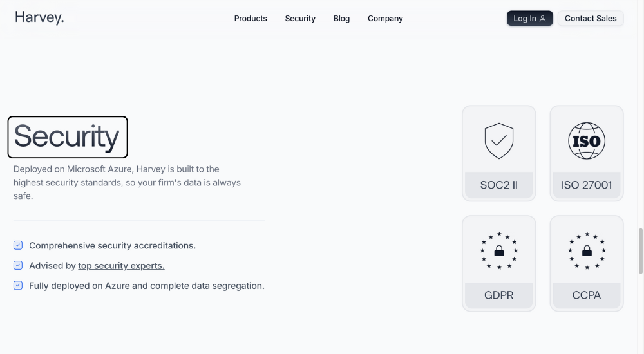The image size is (644, 354).
Task: Click the ISO globe icon
Action: pos(587,141)
